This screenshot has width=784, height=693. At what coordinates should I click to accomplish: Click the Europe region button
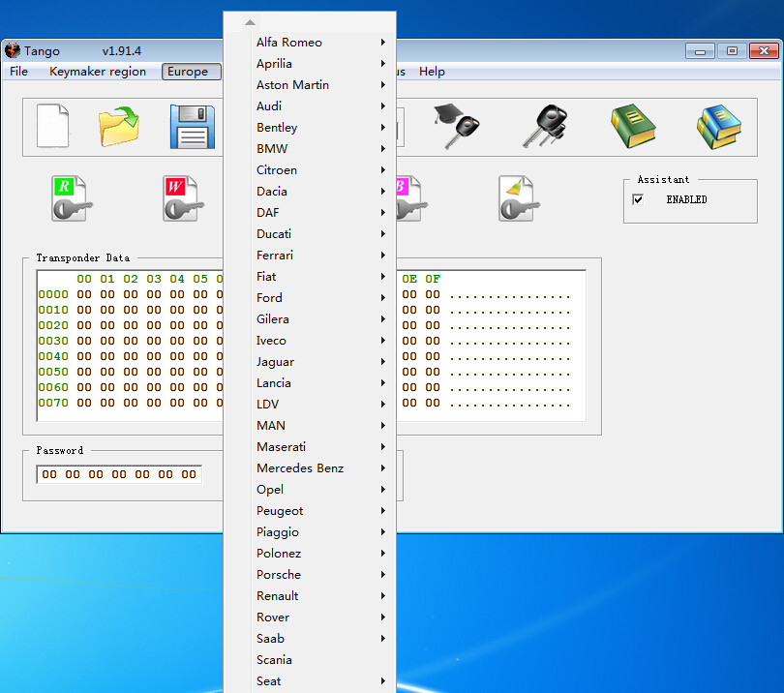[188, 72]
